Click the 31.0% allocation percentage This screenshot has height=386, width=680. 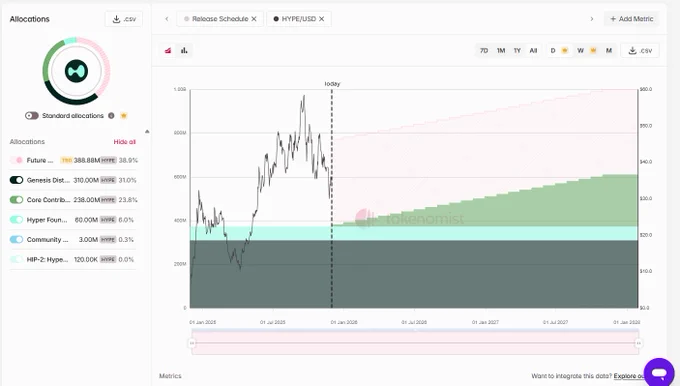(x=128, y=180)
